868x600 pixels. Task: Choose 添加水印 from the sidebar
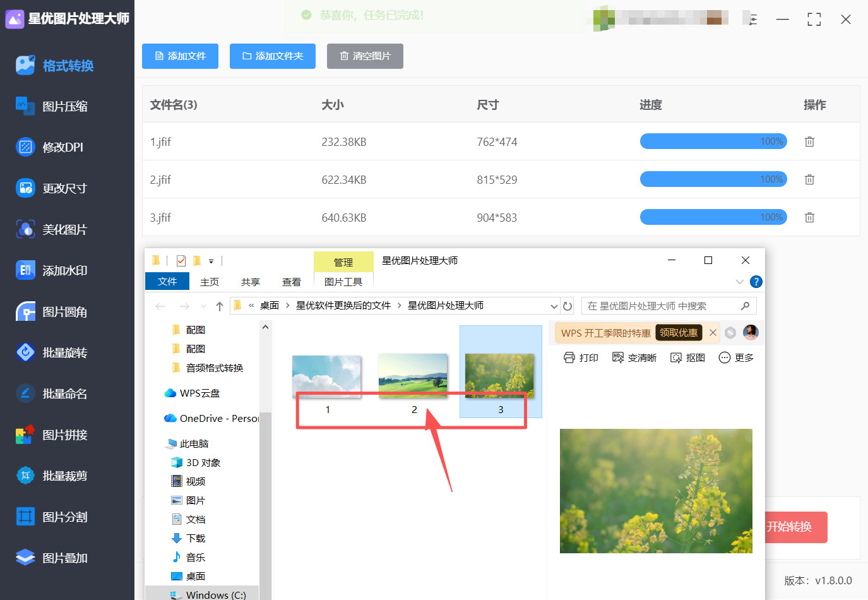(x=52, y=270)
